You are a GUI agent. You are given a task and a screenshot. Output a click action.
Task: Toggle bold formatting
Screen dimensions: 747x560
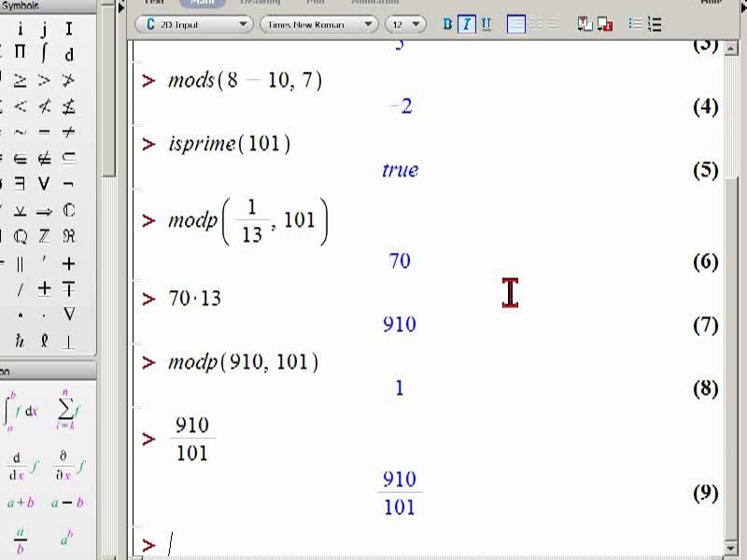447,24
